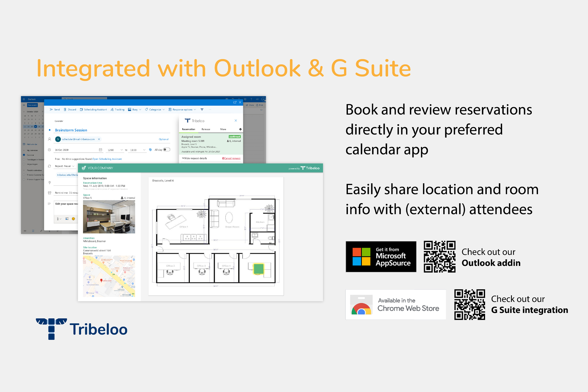Click the attendees person icon

click(50, 139)
